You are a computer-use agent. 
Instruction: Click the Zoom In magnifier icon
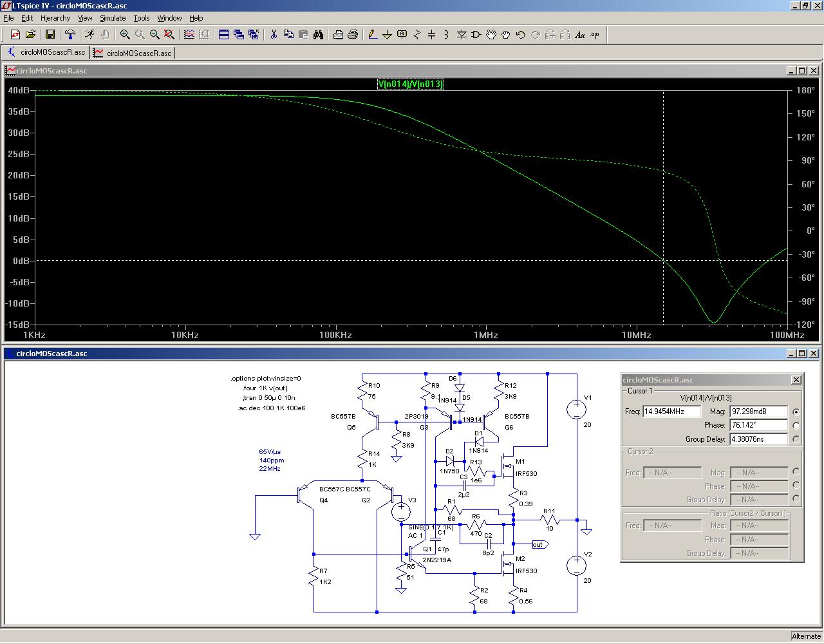125,35
